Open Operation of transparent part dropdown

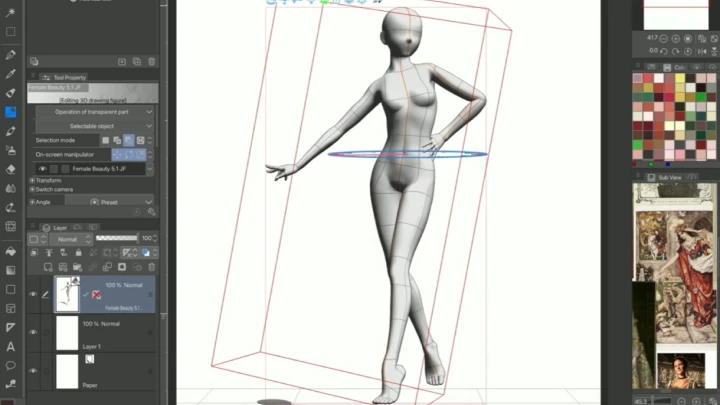94,112
